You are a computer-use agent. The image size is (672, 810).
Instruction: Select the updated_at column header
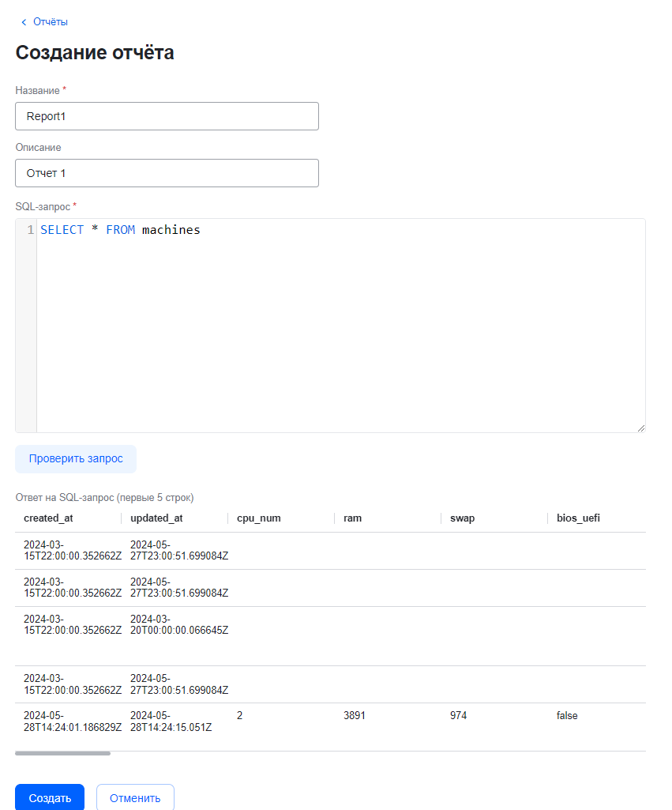coord(156,518)
